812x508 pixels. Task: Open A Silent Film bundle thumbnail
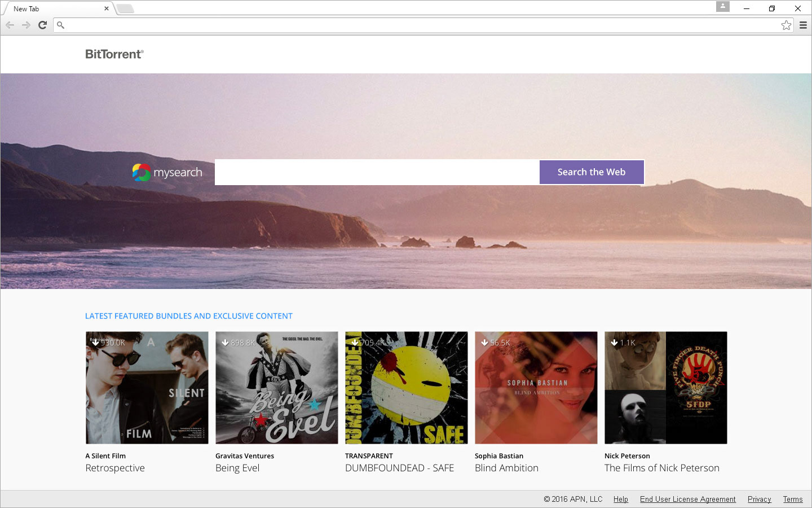coord(147,387)
